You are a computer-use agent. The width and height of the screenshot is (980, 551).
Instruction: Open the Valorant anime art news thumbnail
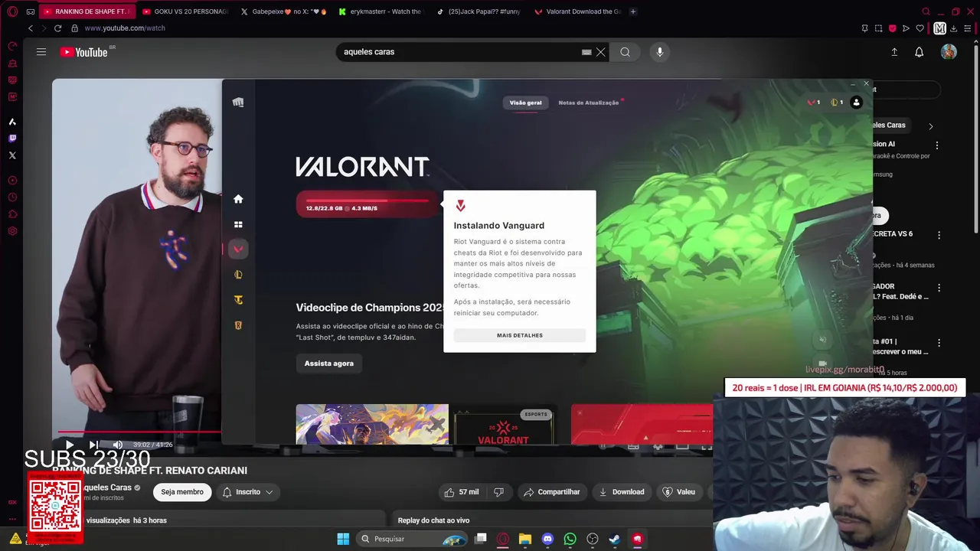click(372, 424)
